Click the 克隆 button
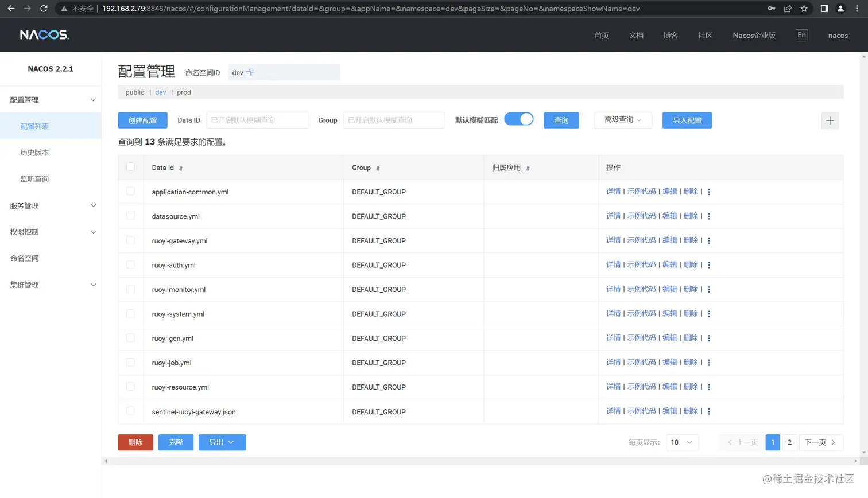The height and width of the screenshot is (498, 868). tap(176, 442)
